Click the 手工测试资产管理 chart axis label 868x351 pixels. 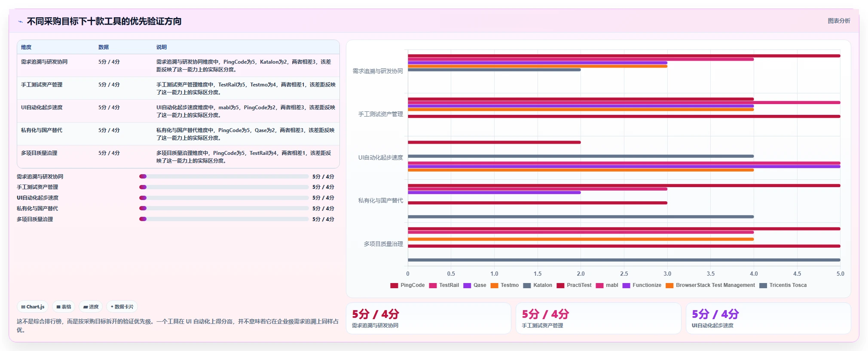pos(381,114)
